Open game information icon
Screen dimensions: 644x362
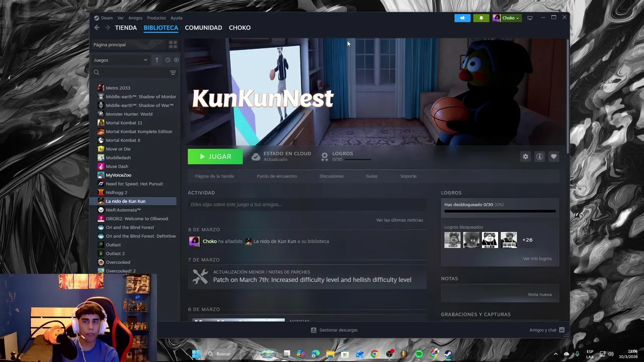click(x=539, y=156)
